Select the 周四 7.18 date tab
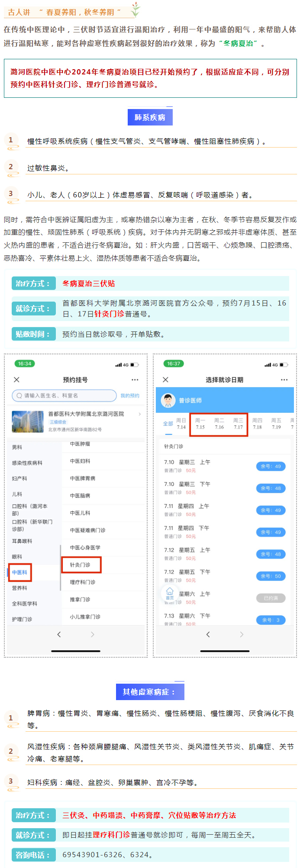The height and width of the screenshot is (868, 300). click(257, 424)
